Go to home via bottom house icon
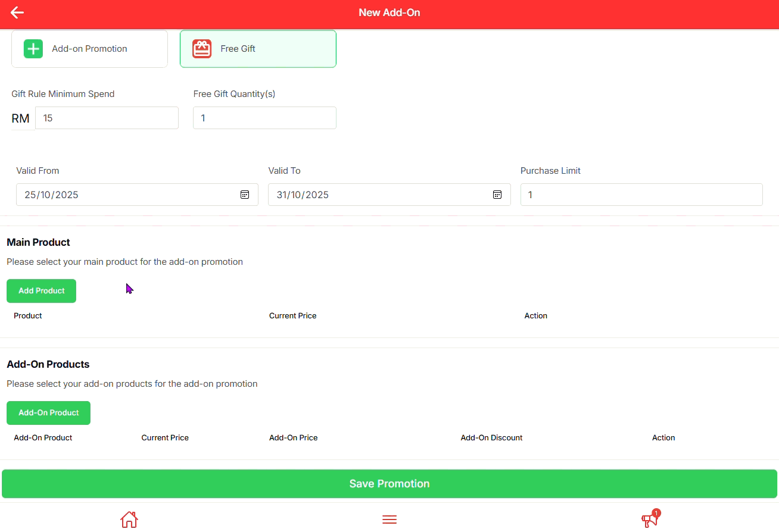 click(x=129, y=520)
